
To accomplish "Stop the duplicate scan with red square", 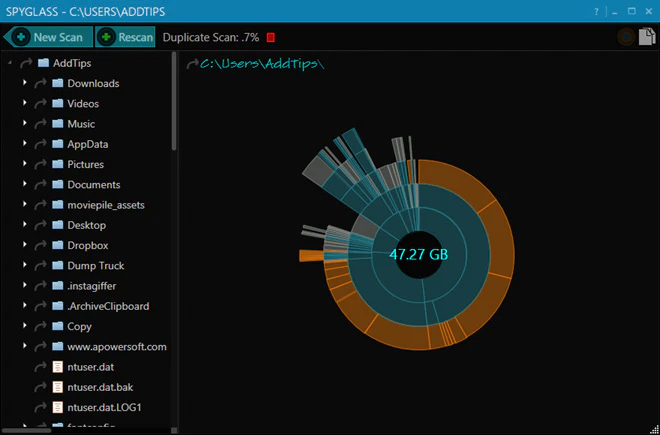I will point(271,37).
